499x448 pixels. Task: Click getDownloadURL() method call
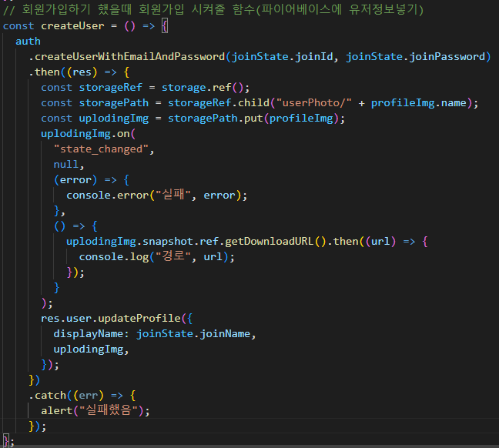pos(276,242)
